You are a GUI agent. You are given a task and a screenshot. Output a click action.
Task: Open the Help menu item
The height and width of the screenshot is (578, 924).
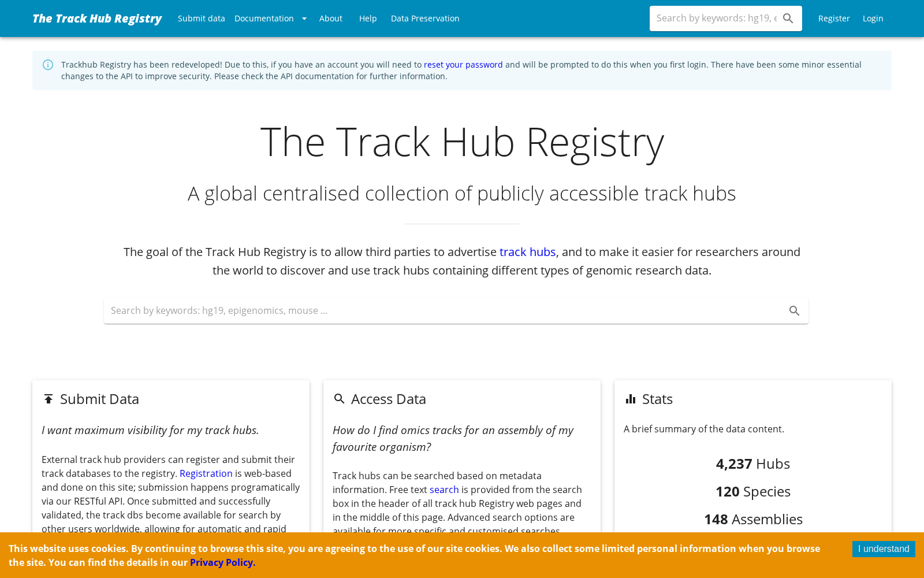(368, 18)
